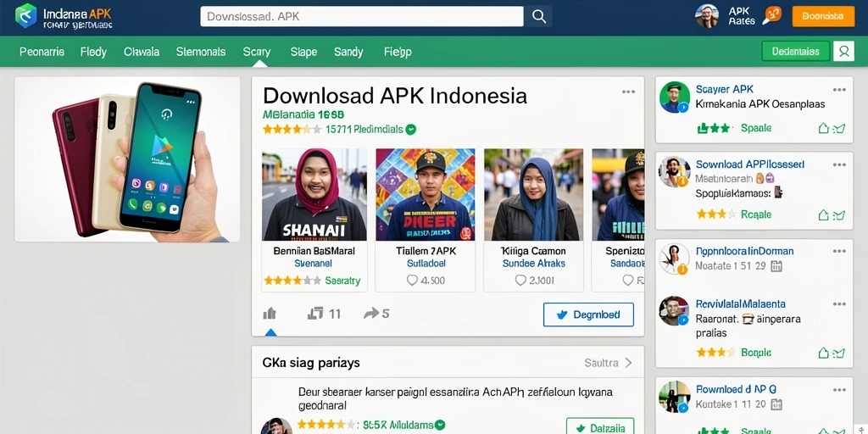Image resolution: width=868 pixels, height=434 pixels.
Task: Open the Clawala menu tab
Action: pos(142,52)
